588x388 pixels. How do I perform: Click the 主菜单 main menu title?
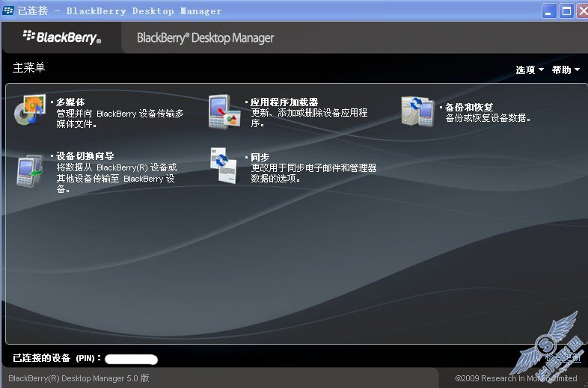pyautogui.click(x=29, y=68)
